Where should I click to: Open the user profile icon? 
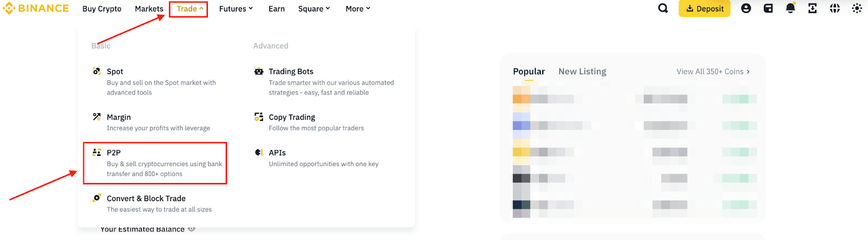click(746, 9)
